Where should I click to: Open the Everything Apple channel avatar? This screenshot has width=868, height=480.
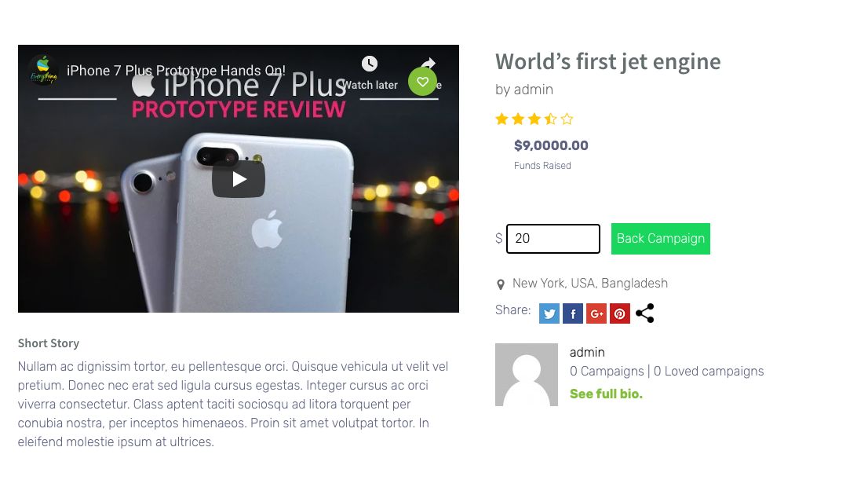tap(42, 71)
